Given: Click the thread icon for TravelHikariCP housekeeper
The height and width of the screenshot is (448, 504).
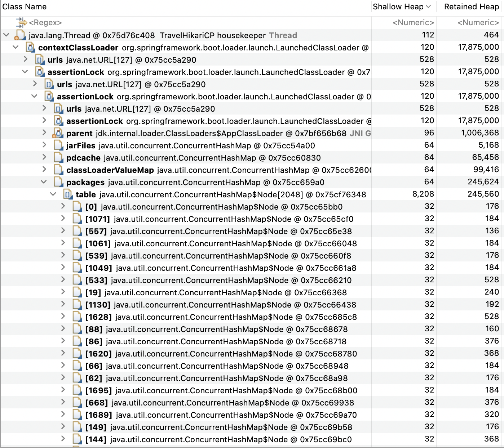Looking at the screenshot, I should (20, 35).
